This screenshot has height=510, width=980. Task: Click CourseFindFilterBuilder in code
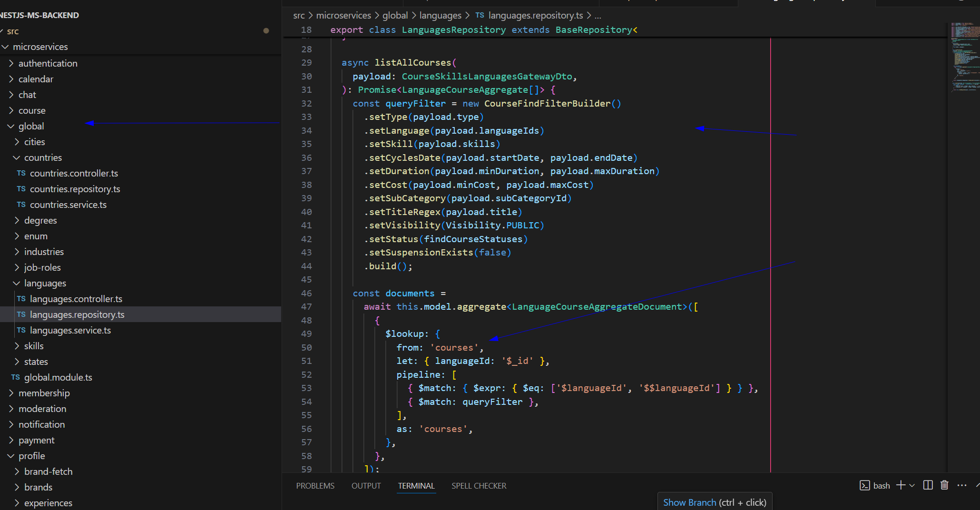click(547, 103)
